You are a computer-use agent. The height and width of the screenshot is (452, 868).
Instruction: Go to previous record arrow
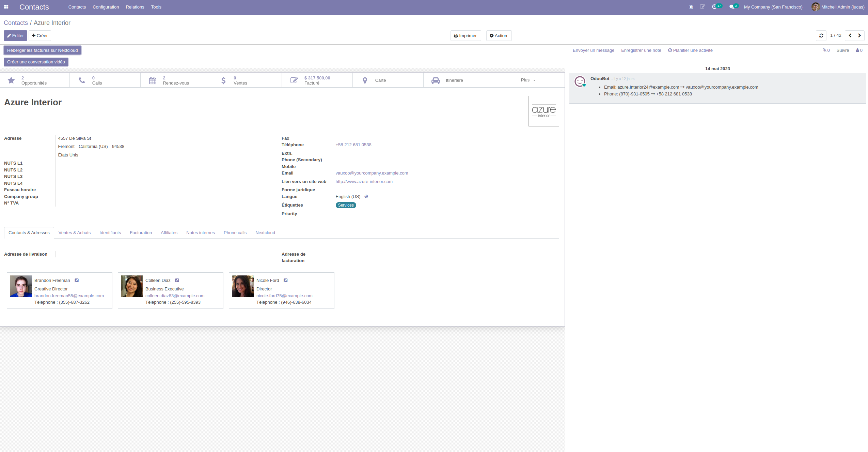tap(850, 35)
